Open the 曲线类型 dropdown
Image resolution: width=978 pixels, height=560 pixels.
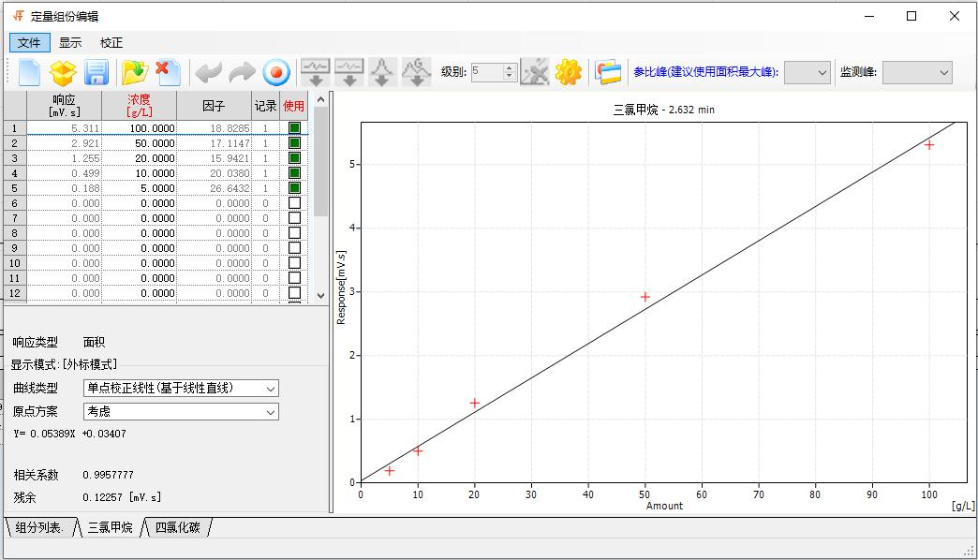point(271,388)
